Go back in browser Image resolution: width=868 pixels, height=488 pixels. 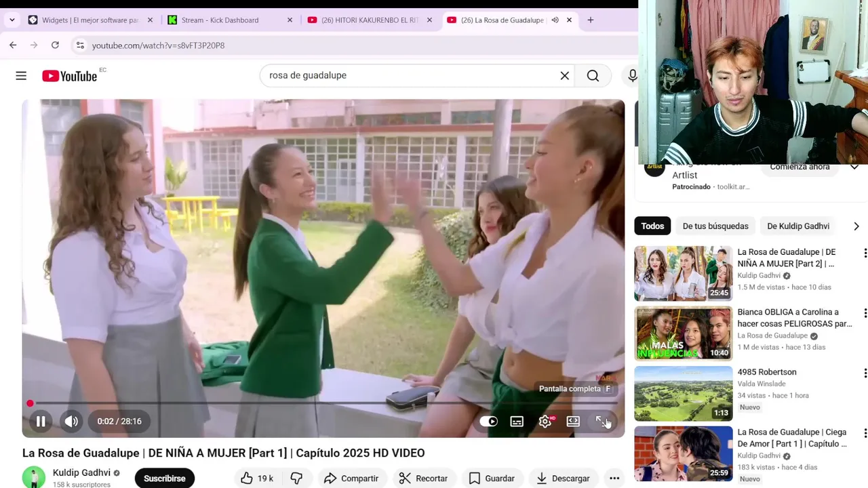[x=13, y=45]
